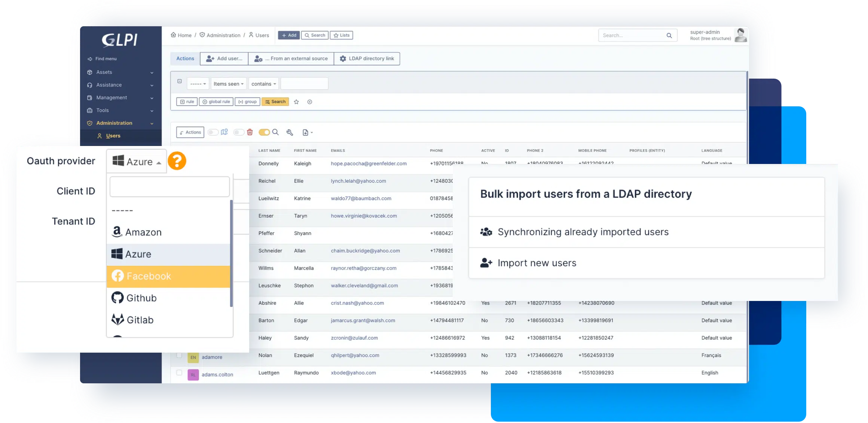868x423 pixels.
Task: Open the Oauth provider Azure dropdown
Action: [x=137, y=162]
